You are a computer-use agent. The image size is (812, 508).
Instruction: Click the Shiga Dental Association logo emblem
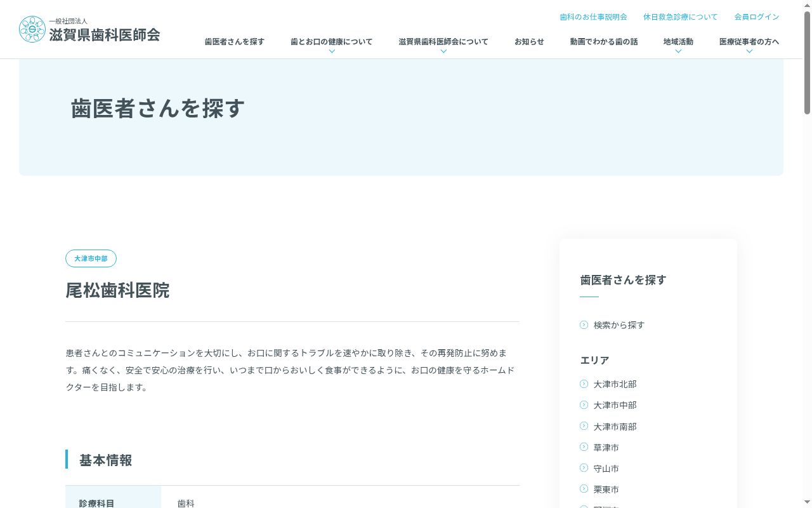click(x=32, y=29)
